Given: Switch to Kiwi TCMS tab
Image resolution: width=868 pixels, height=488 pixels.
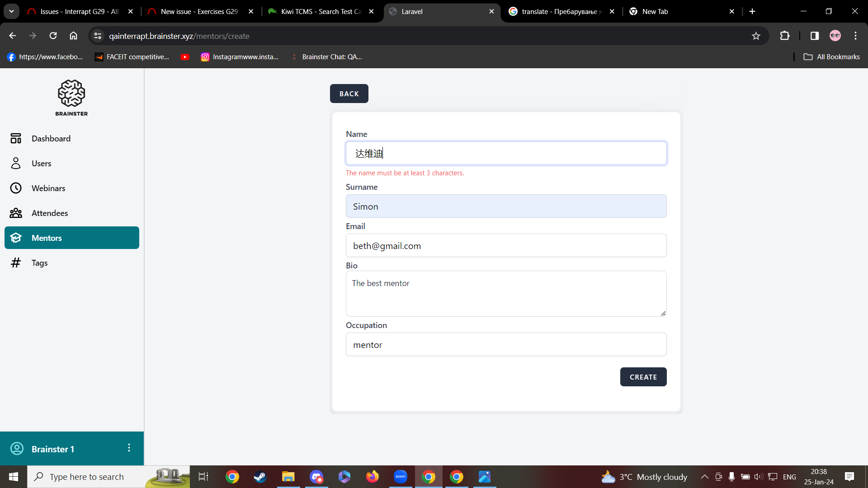Looking at the screenshot, I should (321, 12).
